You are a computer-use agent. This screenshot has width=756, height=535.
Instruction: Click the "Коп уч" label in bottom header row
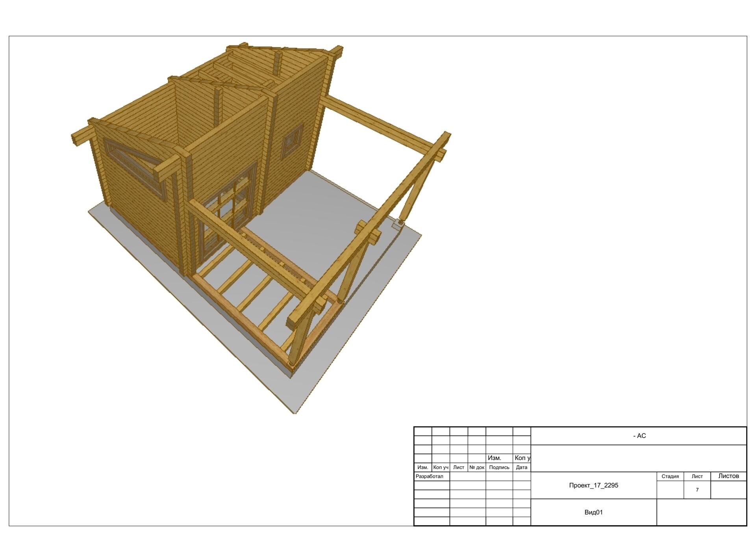(441, 467)
